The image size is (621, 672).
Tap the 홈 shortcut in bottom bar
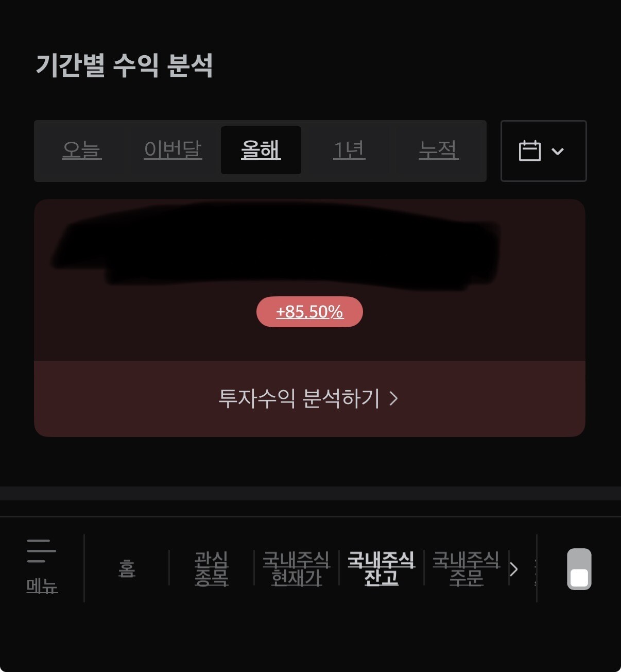click(127, 569)
